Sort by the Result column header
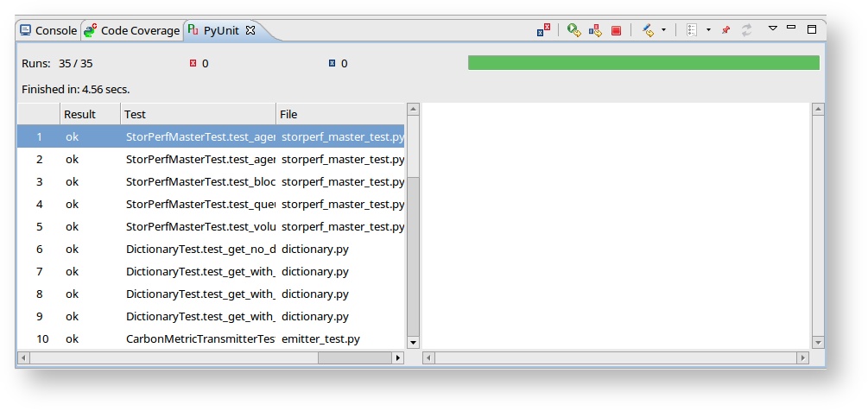This screenshot has width=868, height=411. 79,114
